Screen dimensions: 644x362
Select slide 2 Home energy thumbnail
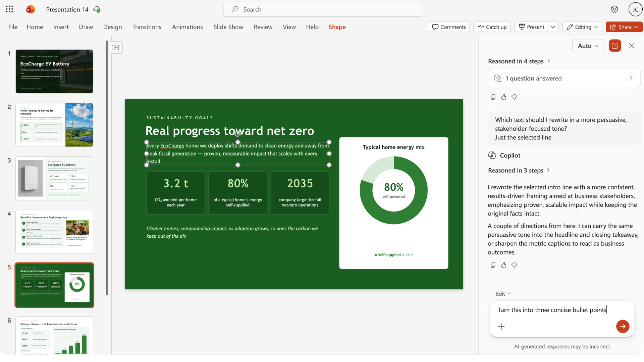coord(54,125)
